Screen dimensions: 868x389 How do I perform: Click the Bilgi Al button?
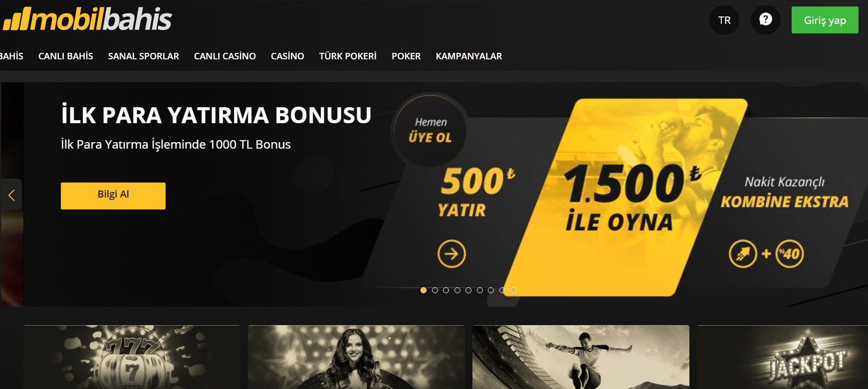tap(113, 195)
